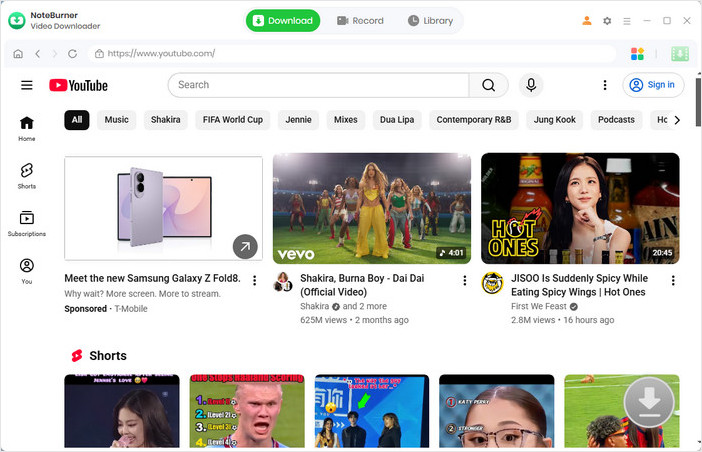
Task: Navigate forward in the browser
Action: (x=55, y=54)
